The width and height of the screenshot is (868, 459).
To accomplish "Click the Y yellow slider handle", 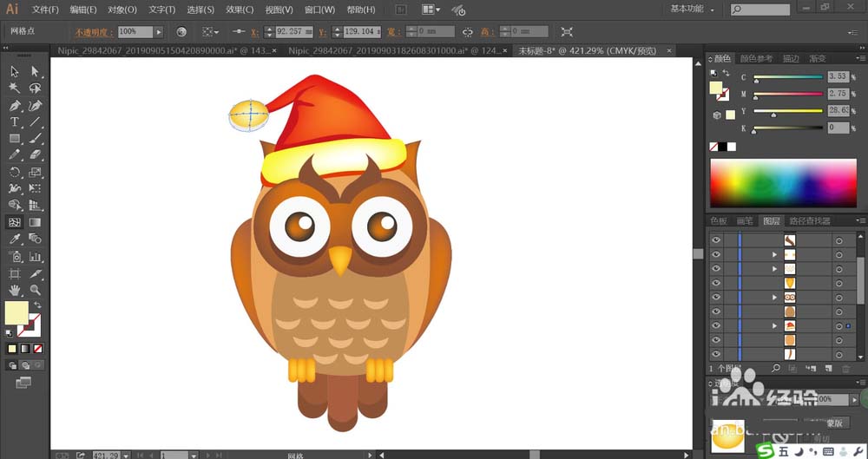I will click(x=773, y=115).
